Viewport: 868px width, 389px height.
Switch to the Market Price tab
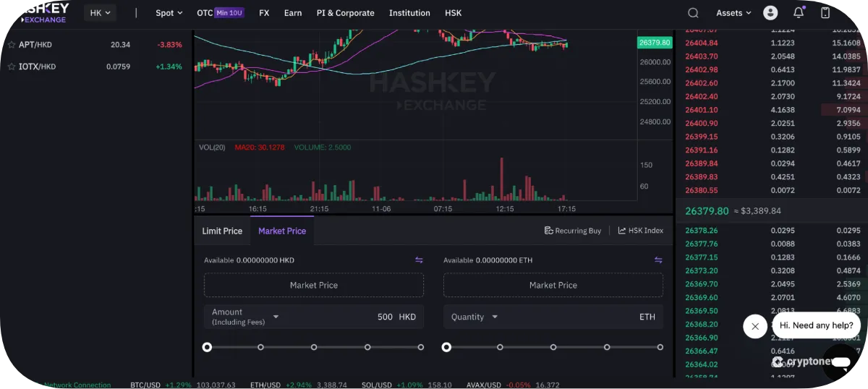coord(282,231)
